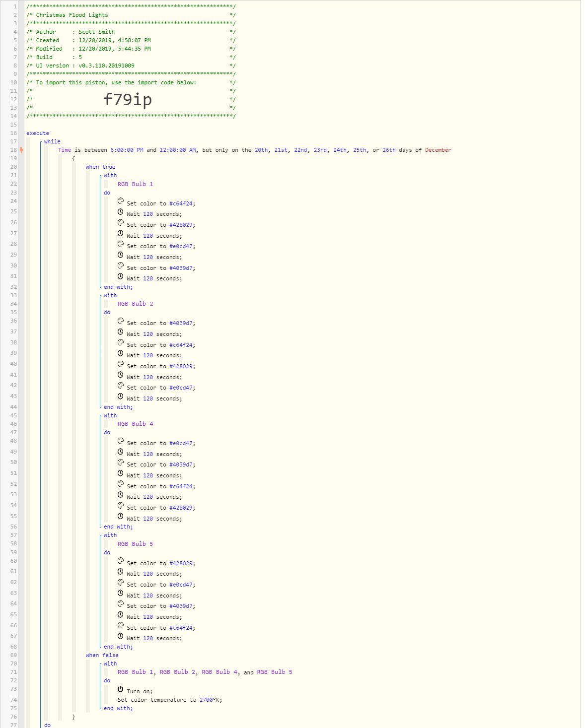Select the palette icon on line 36
Screen dimensions: 585x728
click(121, 321)
